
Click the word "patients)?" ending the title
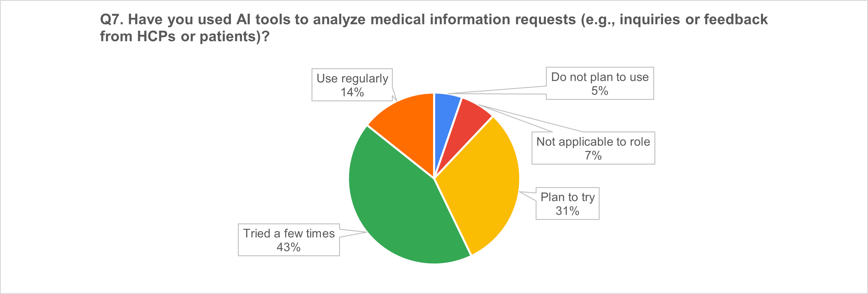234,37
